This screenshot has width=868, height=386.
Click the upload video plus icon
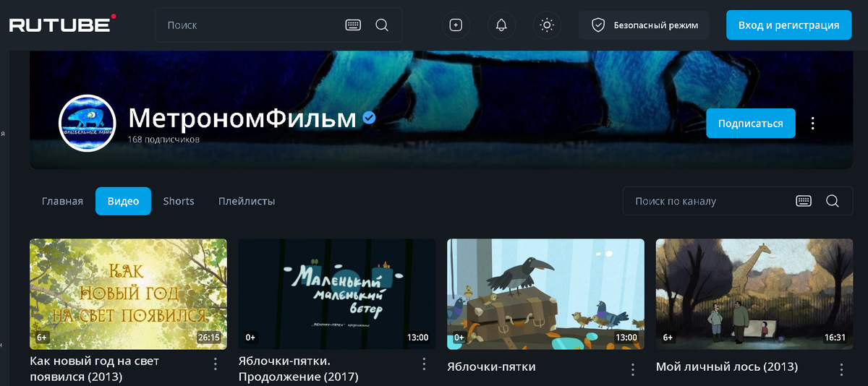pos(456,25)
